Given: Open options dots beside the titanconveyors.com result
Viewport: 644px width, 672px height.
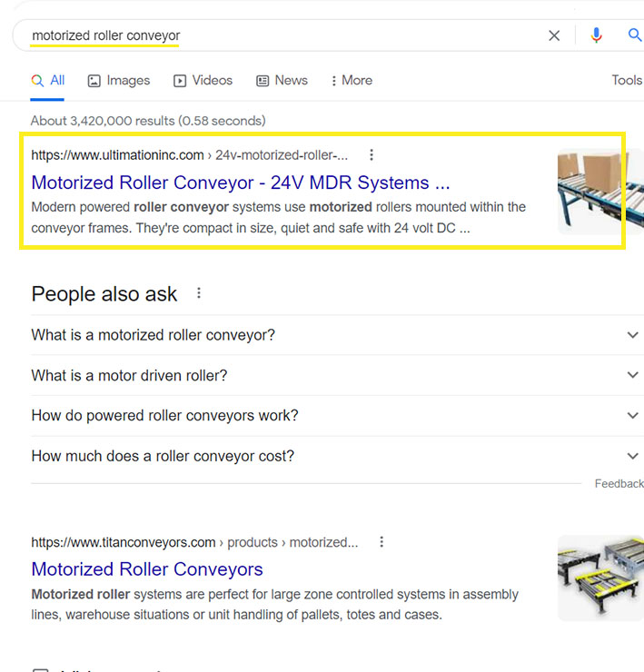Looking at the screenshot, I should [381, 542].
